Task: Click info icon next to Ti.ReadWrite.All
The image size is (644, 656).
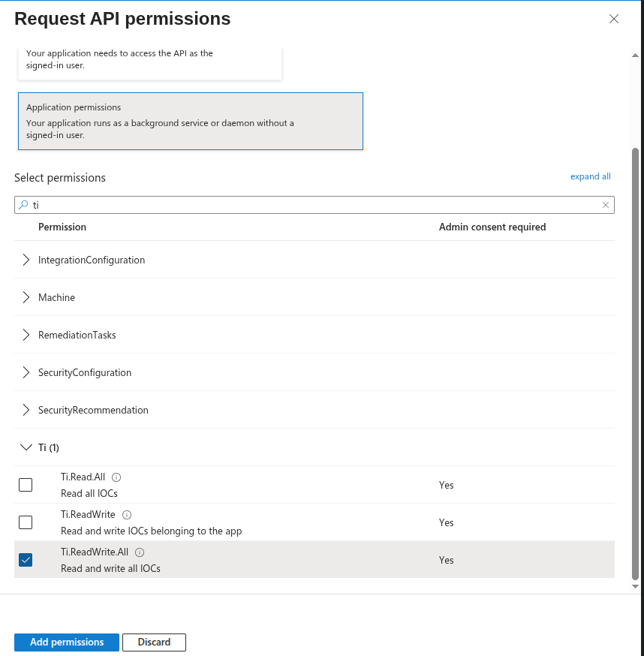Action: (140, 552)
